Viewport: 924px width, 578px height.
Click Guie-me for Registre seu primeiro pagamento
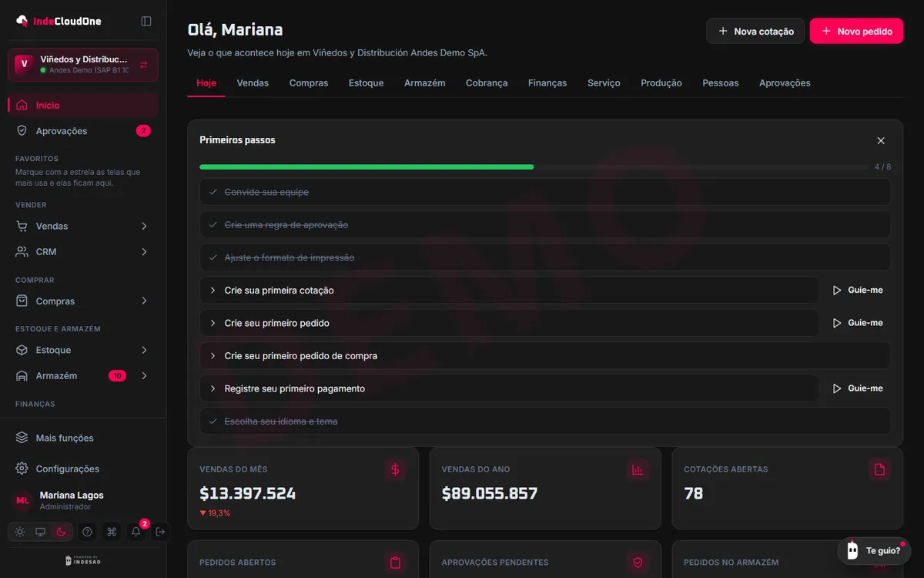[x=858, y=388]
